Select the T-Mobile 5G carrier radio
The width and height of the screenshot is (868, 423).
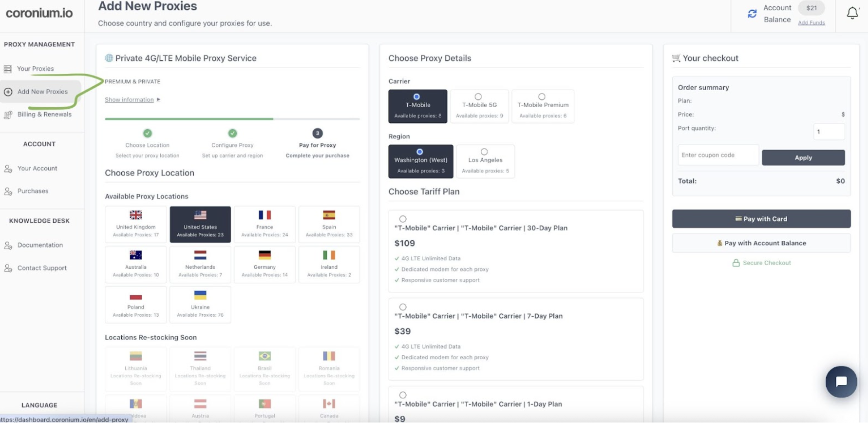click(x=478, y=97)
